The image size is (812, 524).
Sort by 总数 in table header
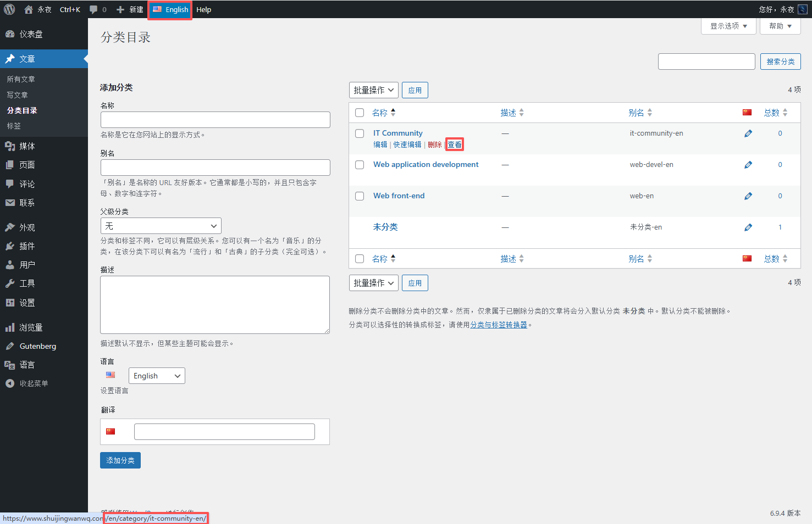[776, 113]
